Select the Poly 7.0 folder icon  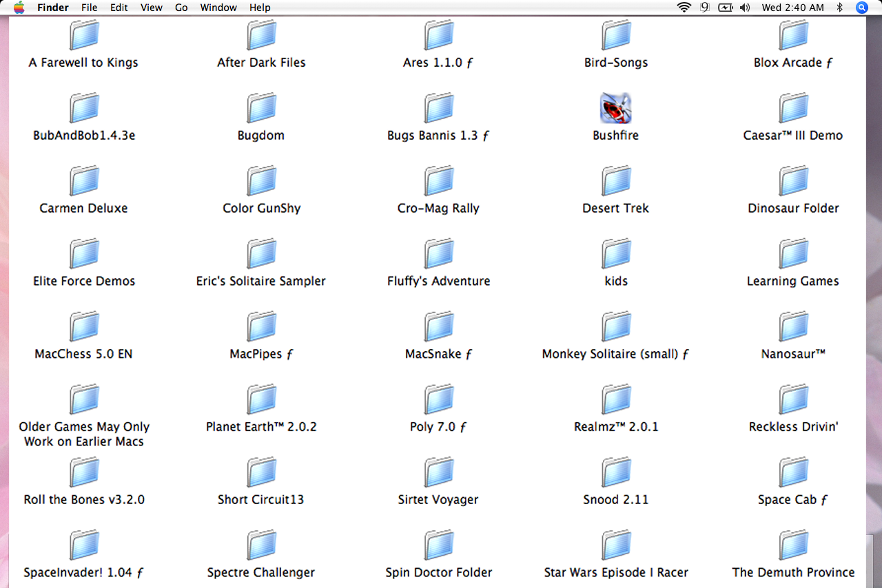(x=439, y=399)
